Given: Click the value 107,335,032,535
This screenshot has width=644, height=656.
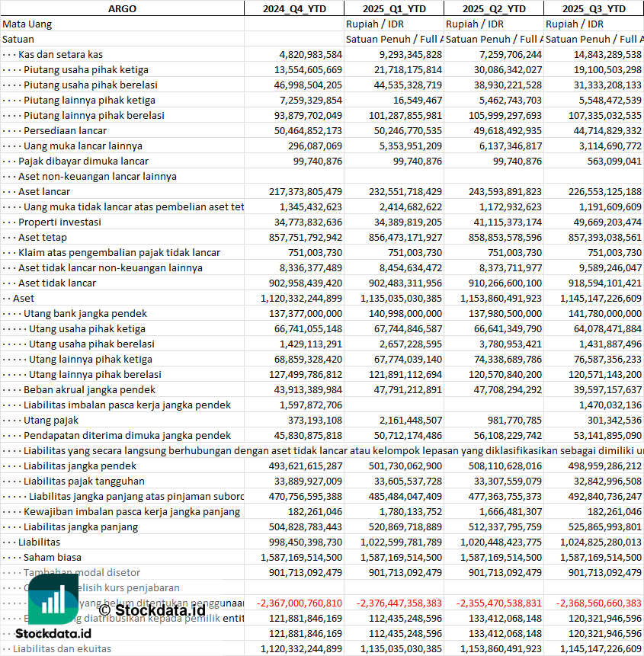Looking at the screenshot, I should pos(604,116).
